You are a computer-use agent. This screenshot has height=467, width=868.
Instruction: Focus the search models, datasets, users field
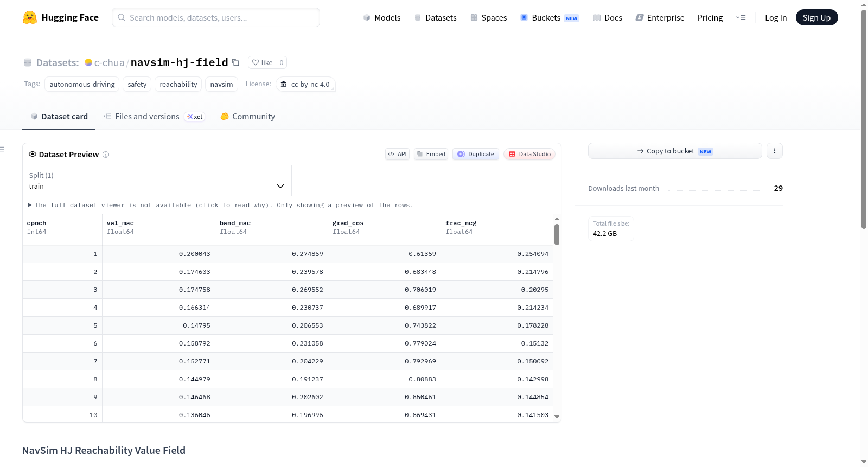pos(216,17)
